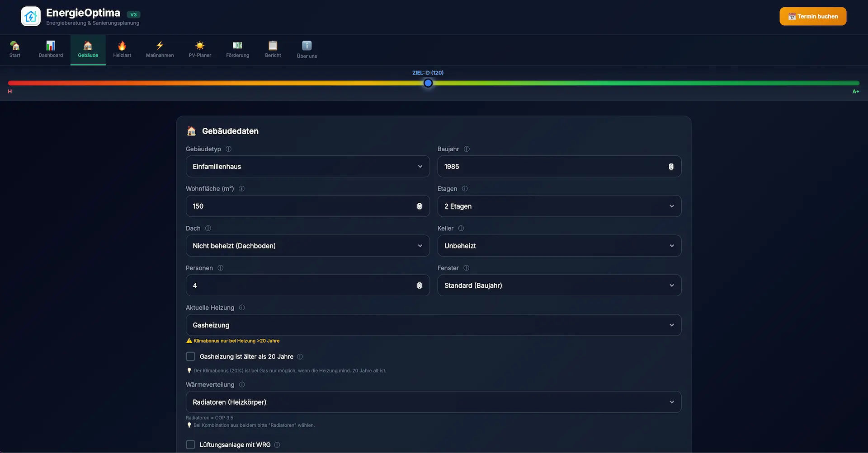868x453 pixels.
Task: Click the info icon beside Aktuelle Heizung
Action: [242, 308]
